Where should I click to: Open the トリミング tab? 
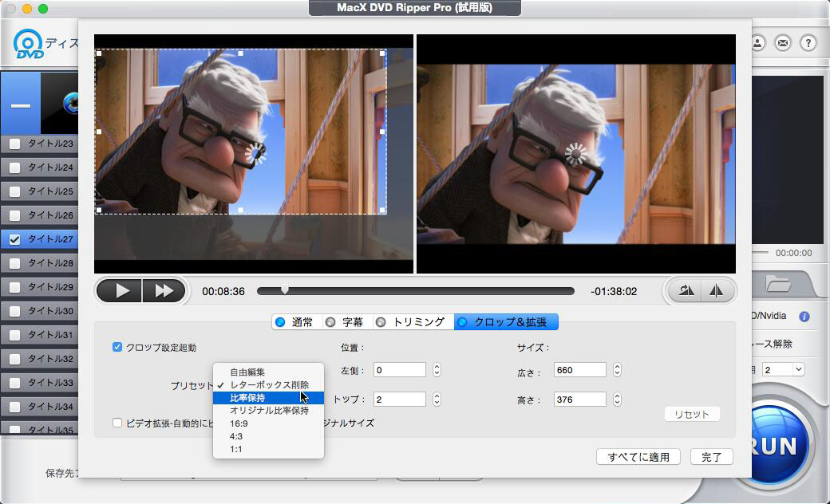(x=413, y=322)
